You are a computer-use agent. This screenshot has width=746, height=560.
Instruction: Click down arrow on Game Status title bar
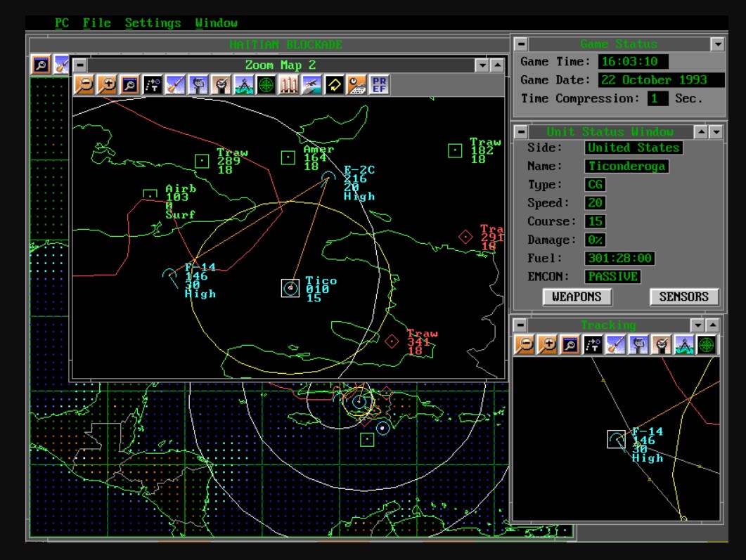click(x=717, y=44)
